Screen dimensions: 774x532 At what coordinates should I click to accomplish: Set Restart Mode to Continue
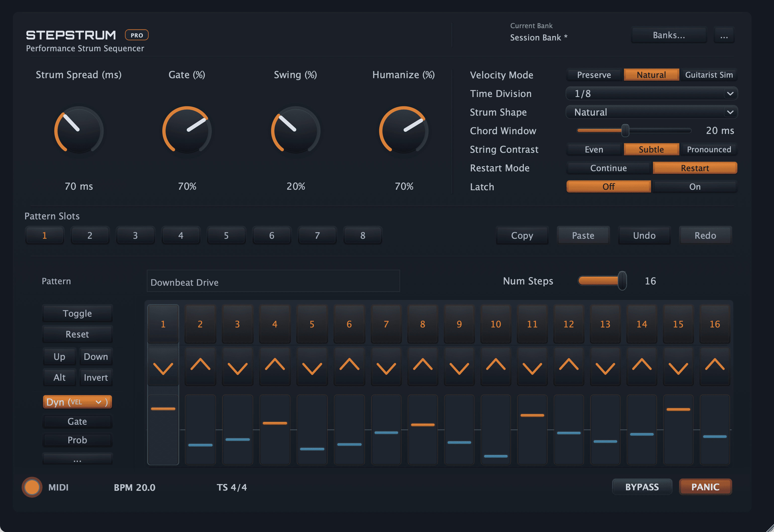[608, 168]
